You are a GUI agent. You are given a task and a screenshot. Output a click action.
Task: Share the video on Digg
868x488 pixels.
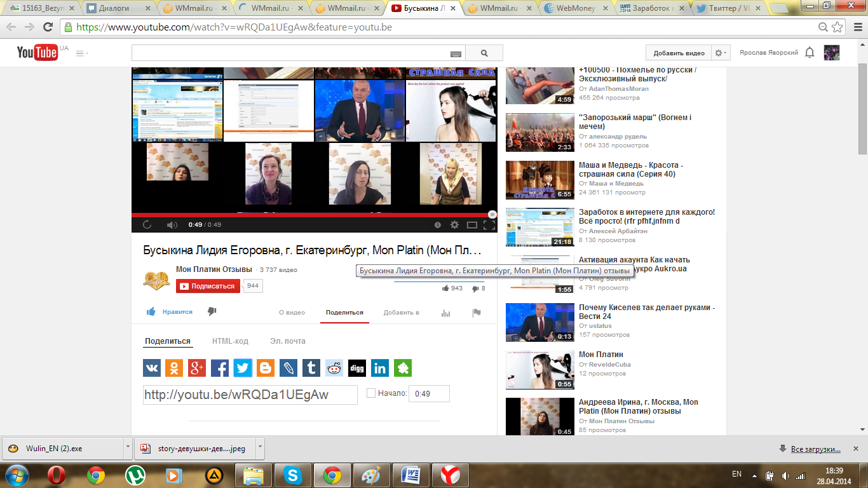point(357,368)
